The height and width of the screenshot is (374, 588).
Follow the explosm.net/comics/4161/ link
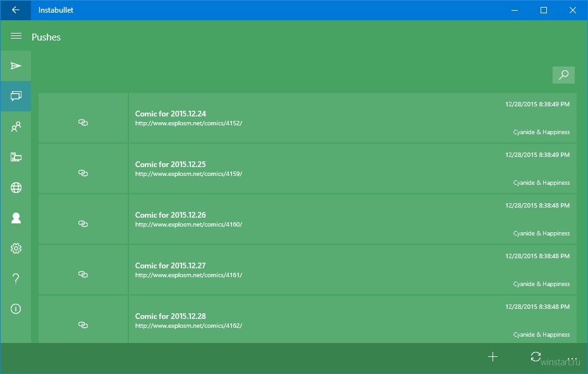[x=188, y=275]
